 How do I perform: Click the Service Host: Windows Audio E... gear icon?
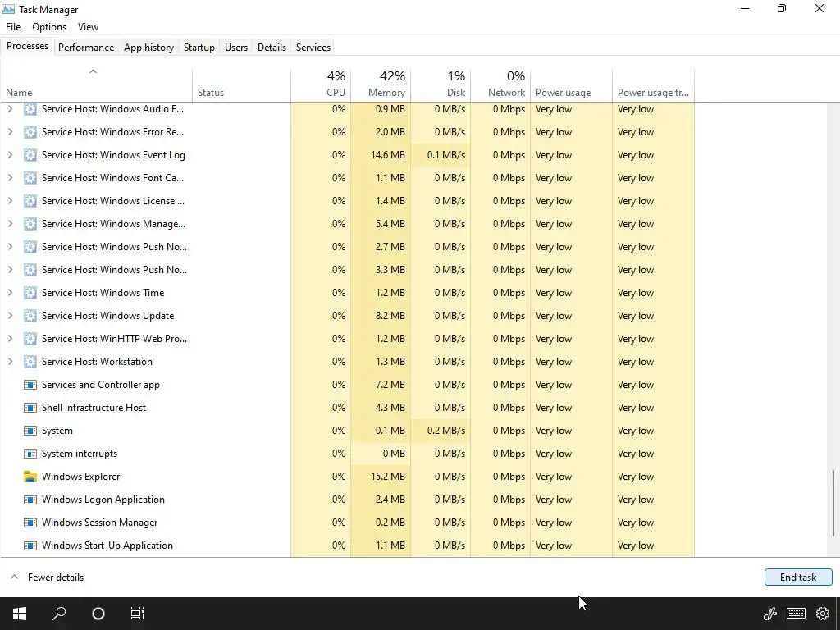pos(30,109)
